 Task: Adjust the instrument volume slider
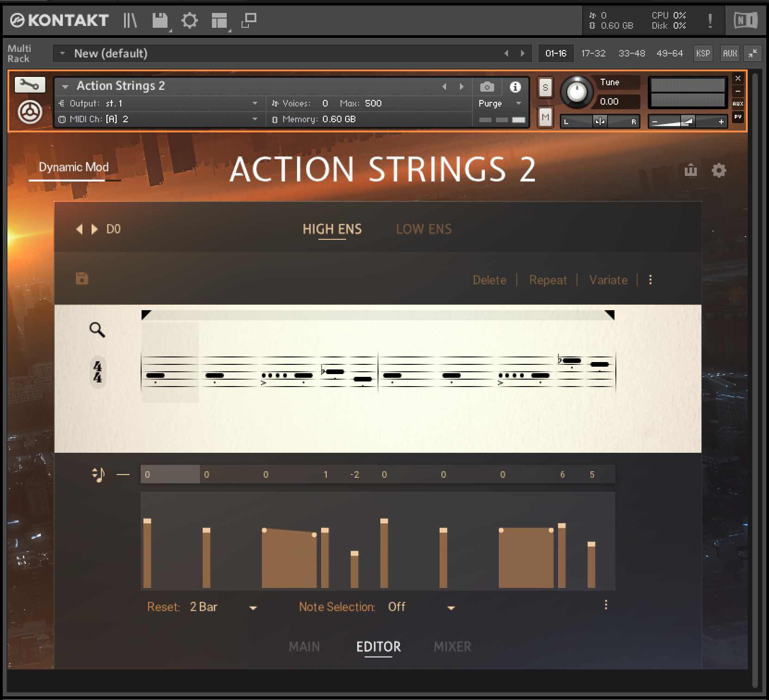click(687, 121)
